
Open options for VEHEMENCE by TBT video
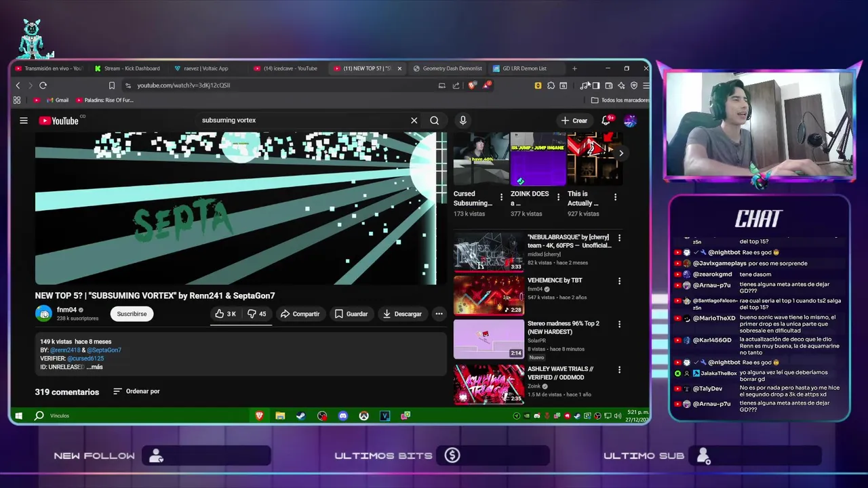619,281
